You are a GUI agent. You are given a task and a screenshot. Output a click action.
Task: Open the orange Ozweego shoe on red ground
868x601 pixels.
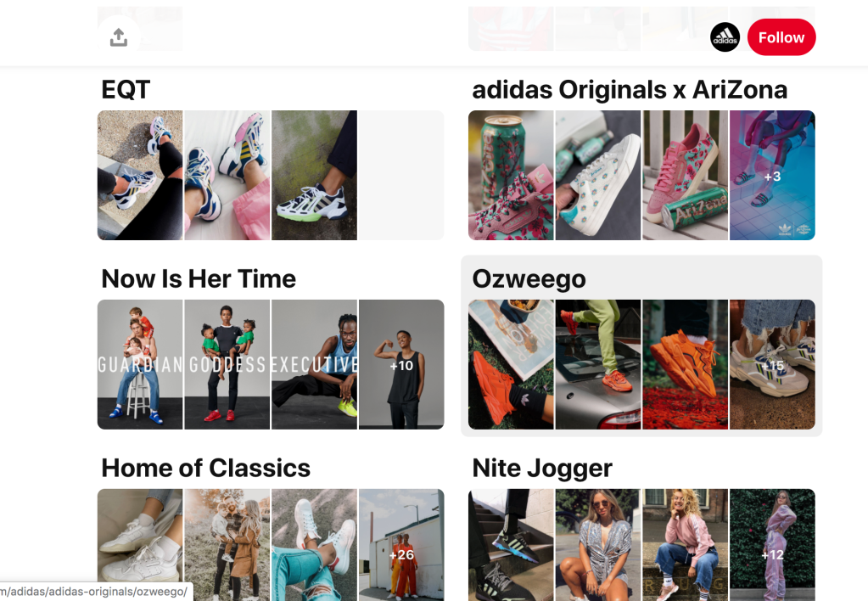point(686,364)
